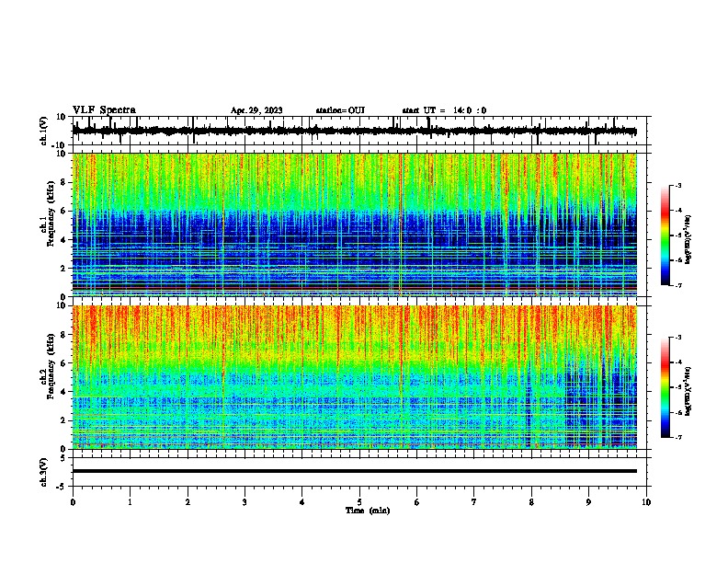The image size is (728, 563).
Task: Click the log(PSD) label beside ch.1 color bar
Action: (688, 239)
